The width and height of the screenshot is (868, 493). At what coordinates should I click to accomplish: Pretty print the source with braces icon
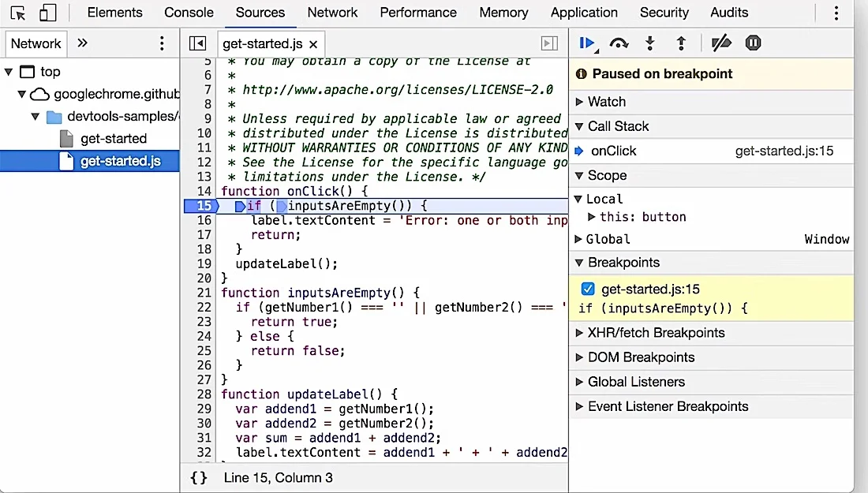(x=199, y=477)
